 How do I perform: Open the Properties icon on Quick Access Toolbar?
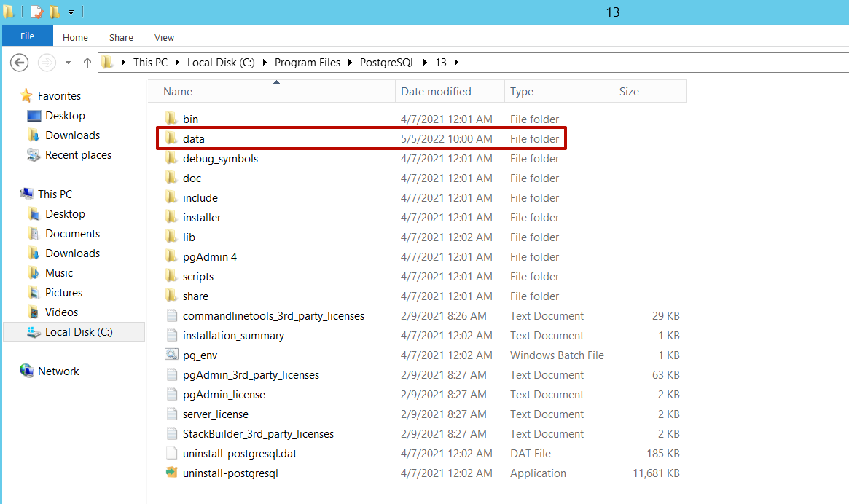tap(34, 12)
